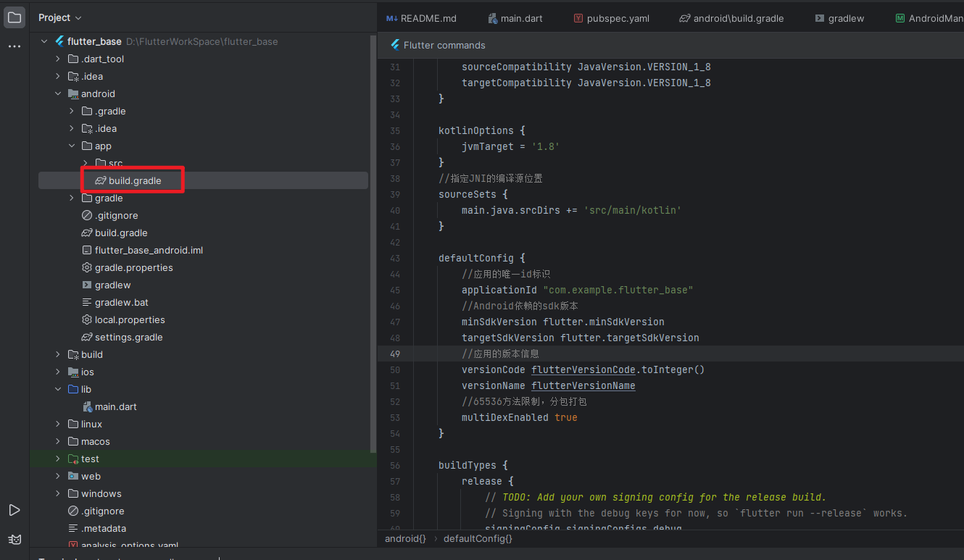Image resolution: width=964 pixels, height=560 pixels.
Task: Click the ios folder icon
Action: [x=73, y=372]
